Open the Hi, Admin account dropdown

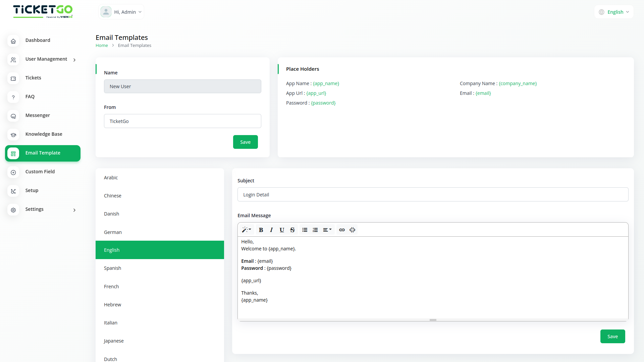click(x=121, y=12)
